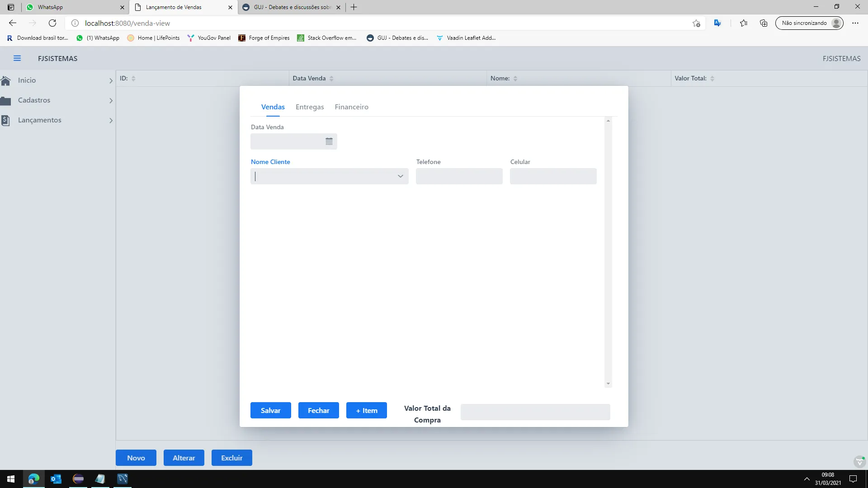Viewport: 868px width, 488px height.
Task: Expand the Lançamentos sidebar menu arrow
Action: [x=111, y=120]
